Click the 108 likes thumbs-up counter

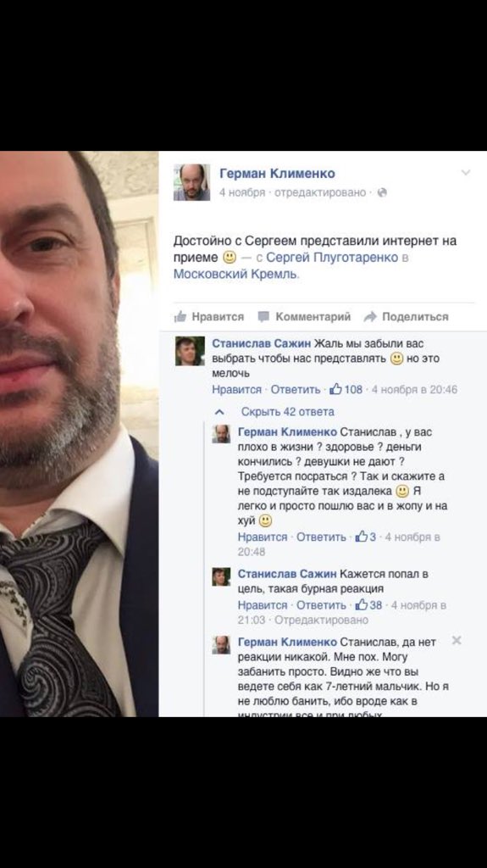346,389
